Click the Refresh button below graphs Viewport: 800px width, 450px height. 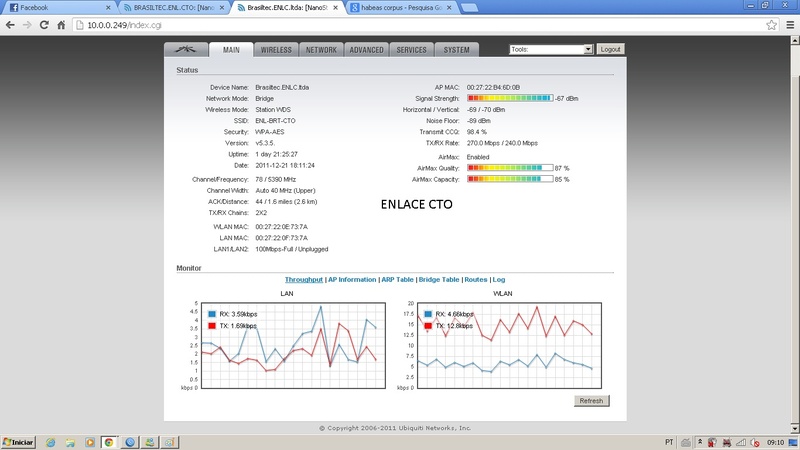(591, 400)
